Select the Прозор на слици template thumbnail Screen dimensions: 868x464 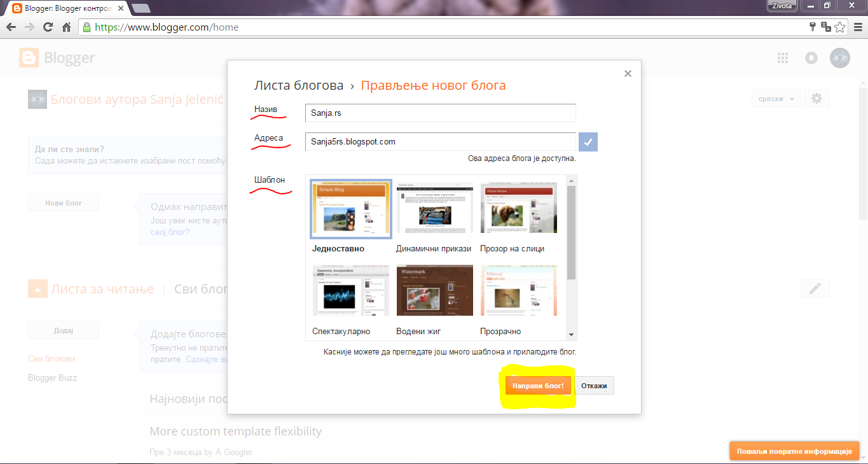pyautogui.click(x=518, y=209)
